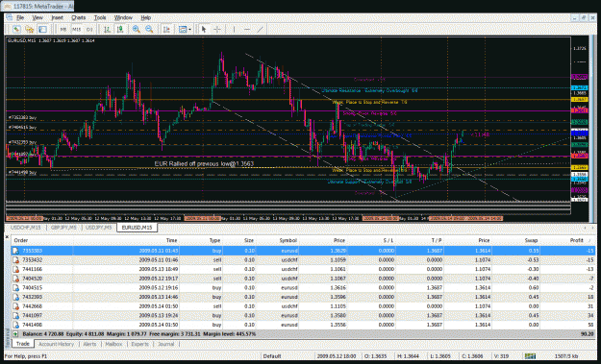Select the Trendline drawing tool
This screenshot has width=601, height=364.
point(261,29)
